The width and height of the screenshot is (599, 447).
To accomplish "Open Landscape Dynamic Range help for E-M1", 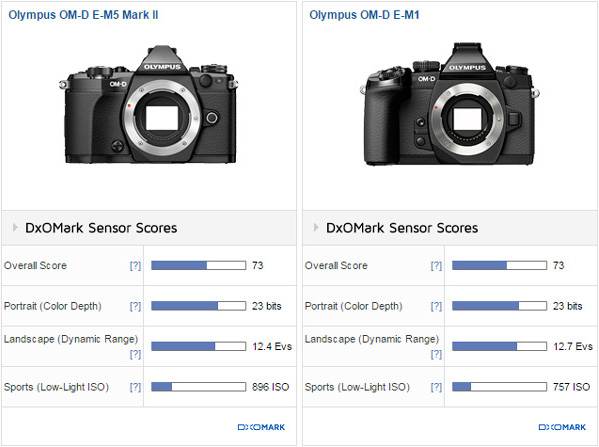I will point(436,354).
